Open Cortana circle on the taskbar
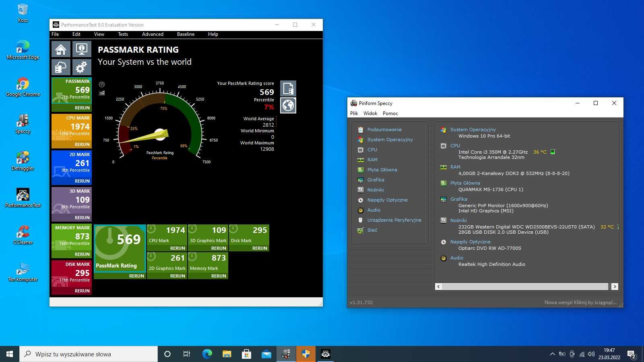Image resolution: width=644 pixels, height=362 pixels. pyautogui.click(x=167, y=354)
